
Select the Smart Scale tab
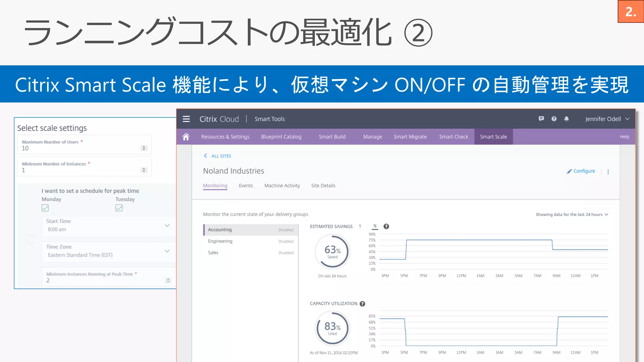[x=493, y=137]
